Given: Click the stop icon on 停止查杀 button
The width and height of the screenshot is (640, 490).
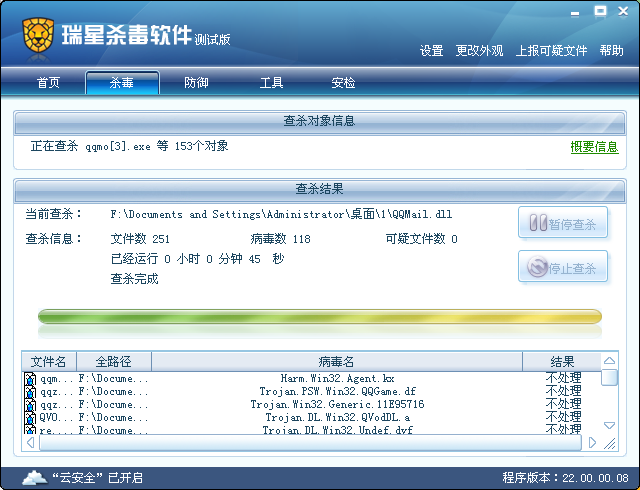Looking at the screenshot, I should 537,267.
